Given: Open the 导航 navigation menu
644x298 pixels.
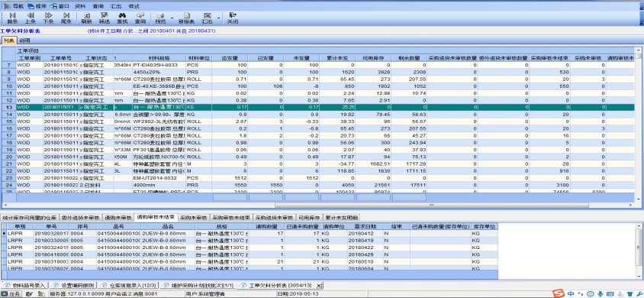Looking at the screenshot, I should click(x=14, y=6).
